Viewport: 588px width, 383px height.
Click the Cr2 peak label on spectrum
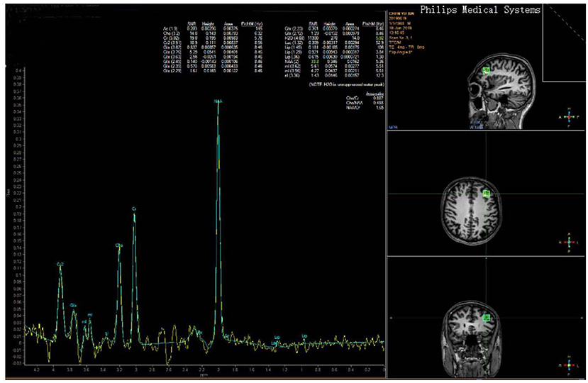pos(60,265)
